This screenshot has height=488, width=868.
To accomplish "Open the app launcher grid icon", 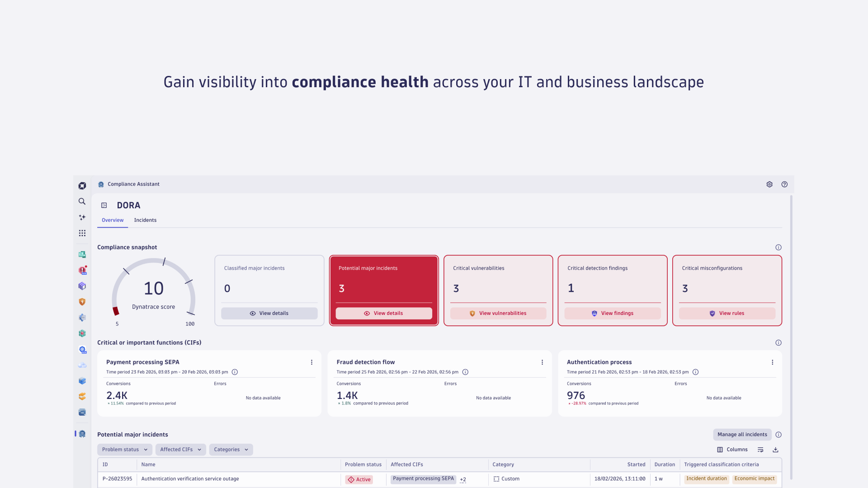I will click(82, 233).
